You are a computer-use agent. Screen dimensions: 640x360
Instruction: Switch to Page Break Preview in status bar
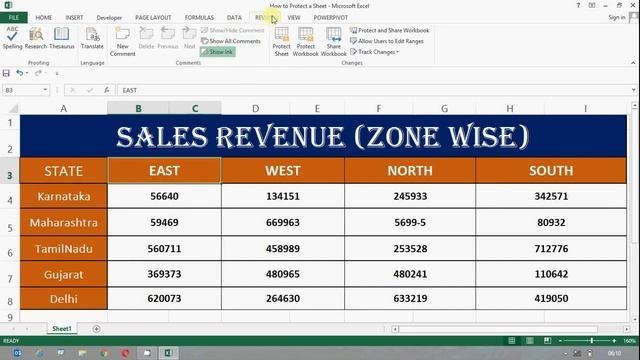[547, 340]
